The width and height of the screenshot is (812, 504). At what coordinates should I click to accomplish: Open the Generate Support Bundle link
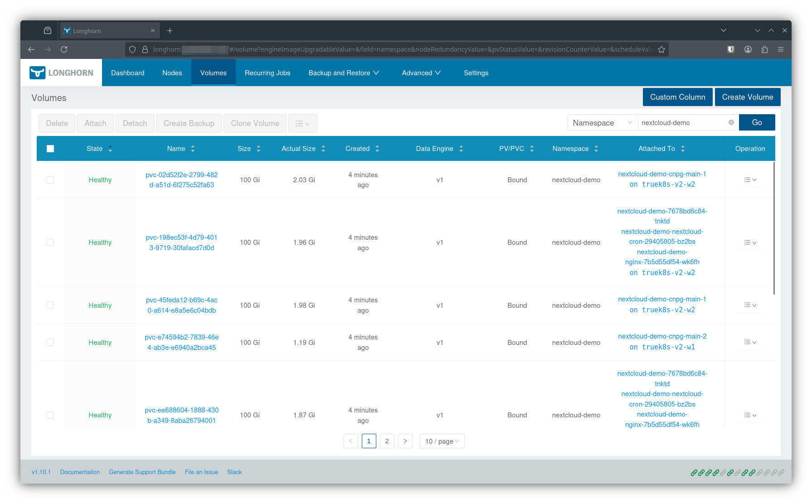142,472
